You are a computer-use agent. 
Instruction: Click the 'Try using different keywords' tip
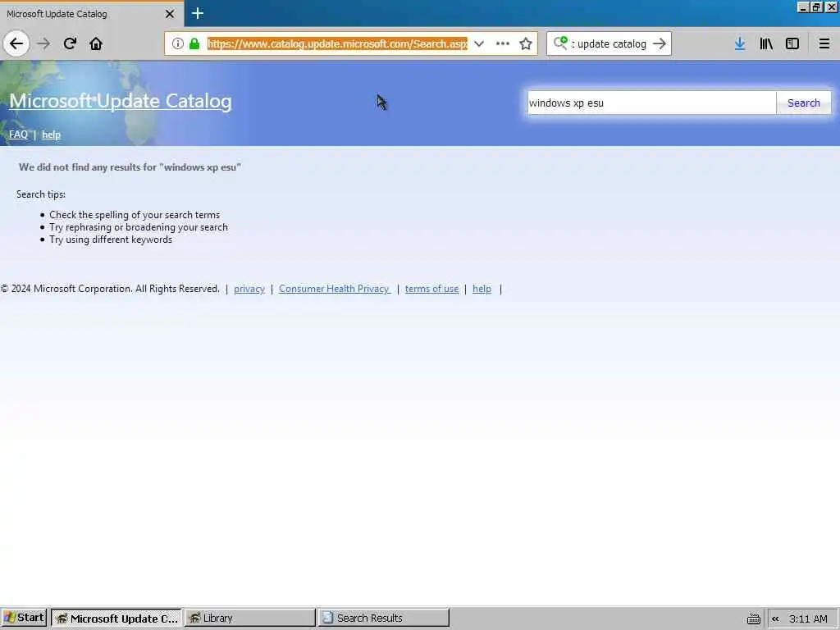(x=111, y=240)
